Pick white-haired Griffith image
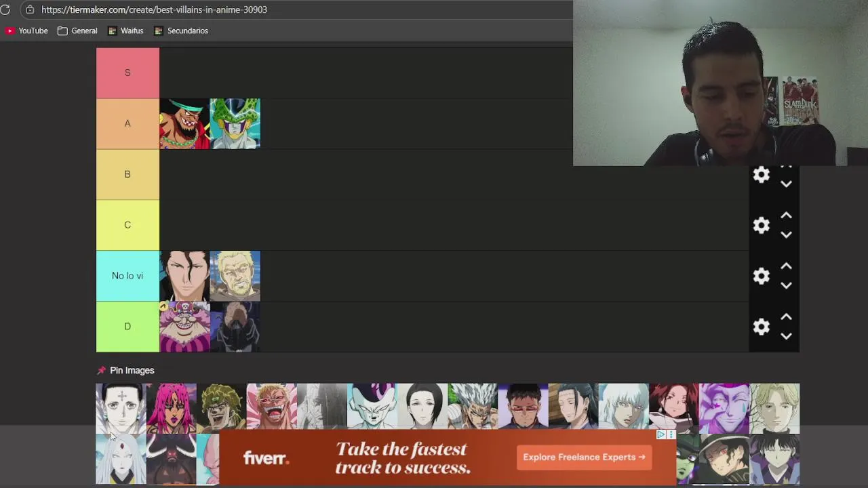 (623, 407)
